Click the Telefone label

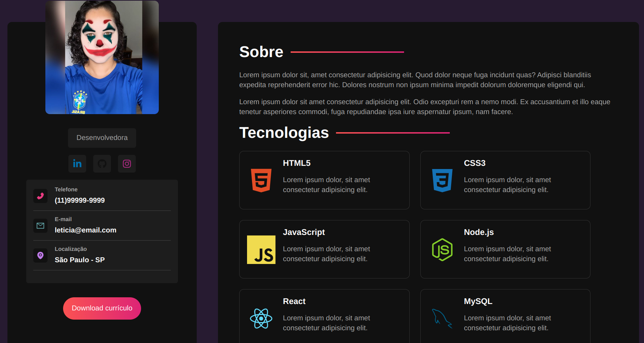click(66, 190)
